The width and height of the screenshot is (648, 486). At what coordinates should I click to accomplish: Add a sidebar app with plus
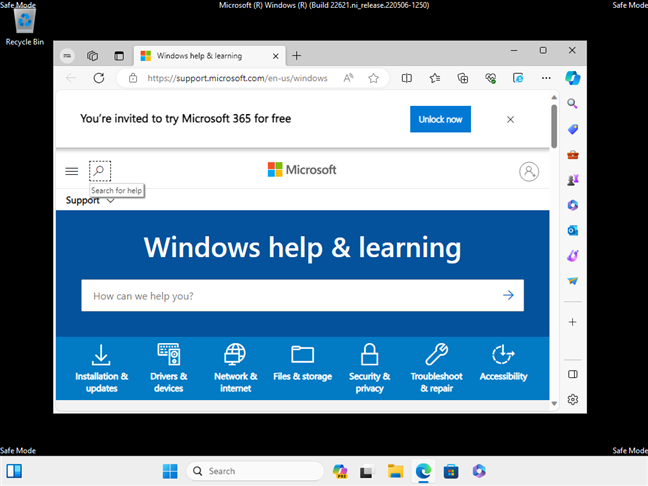[572, 322]
